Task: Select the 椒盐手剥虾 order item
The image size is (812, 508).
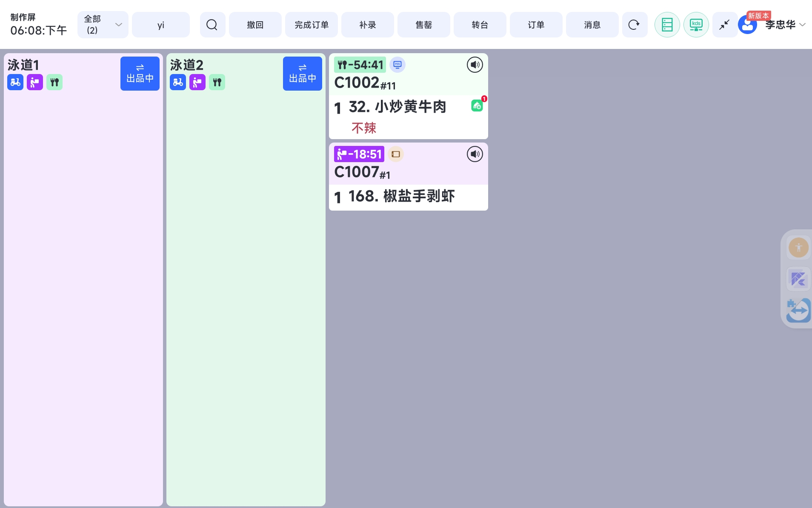Action: coord(401,197)
